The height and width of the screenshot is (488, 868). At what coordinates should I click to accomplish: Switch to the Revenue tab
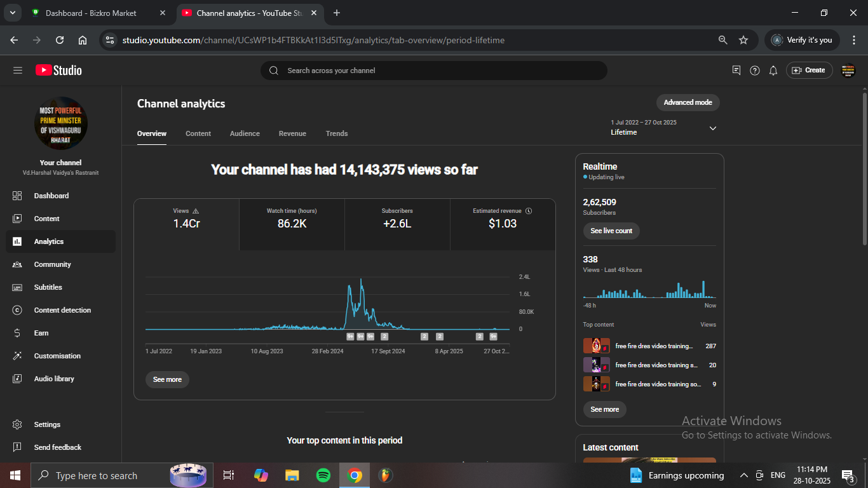(x=292, y=133)
